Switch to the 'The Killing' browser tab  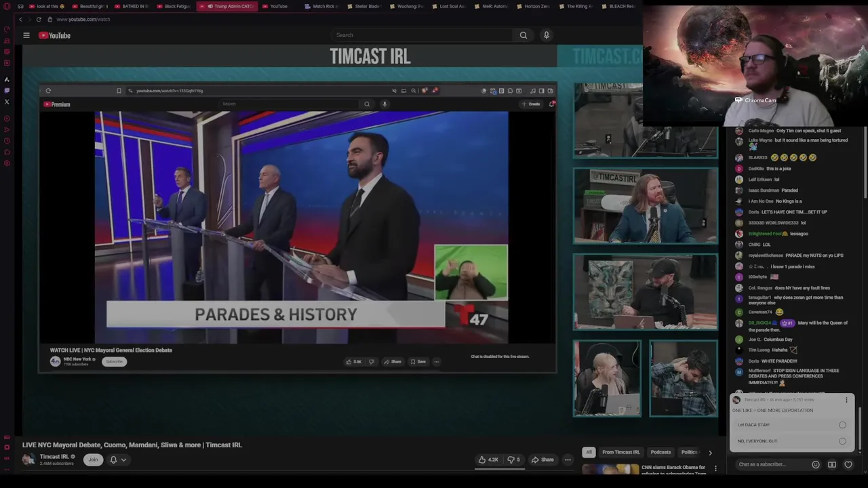pyautogui.click(x=575, y=6)
